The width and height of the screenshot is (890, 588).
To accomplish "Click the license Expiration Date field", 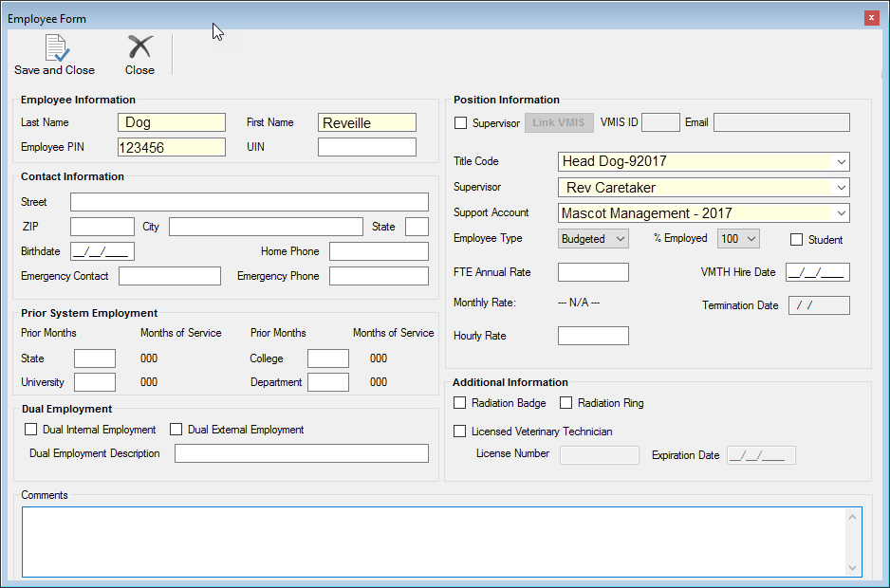I will [761, 455].
